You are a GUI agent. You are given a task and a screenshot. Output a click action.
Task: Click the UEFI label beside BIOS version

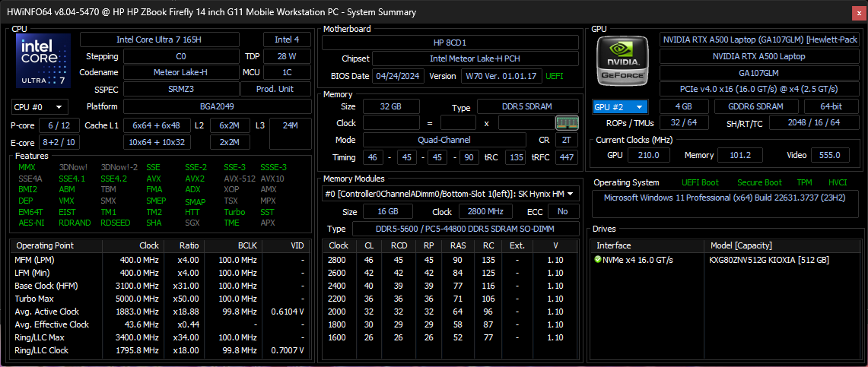point(555,76)
